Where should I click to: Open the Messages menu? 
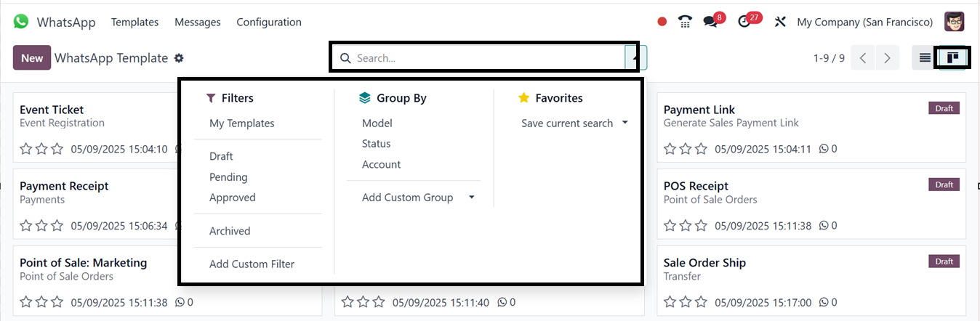click(198, 23)
